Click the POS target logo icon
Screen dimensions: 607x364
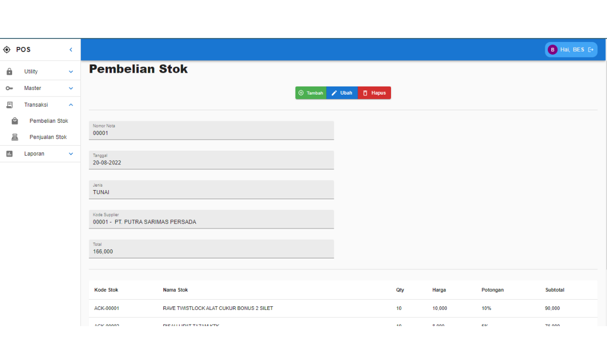click(7, 50)
